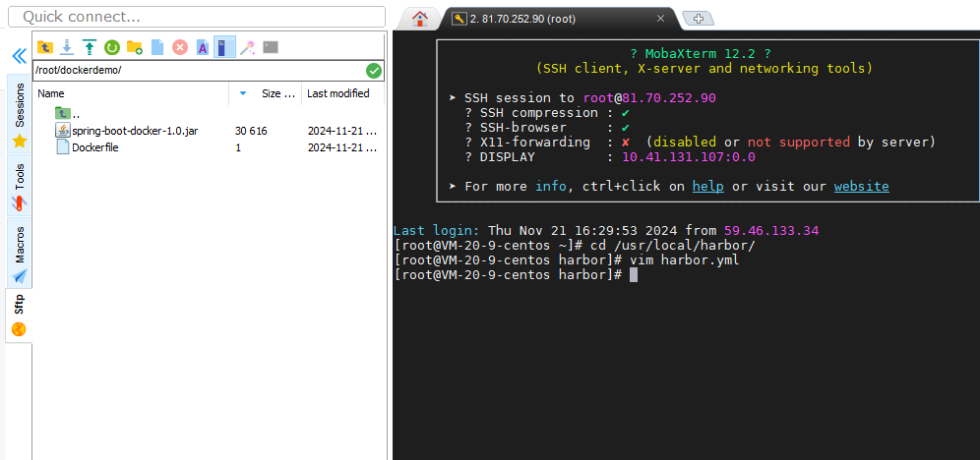Click the help link in terminal banner
980x460 pixels.
(708, 187)
